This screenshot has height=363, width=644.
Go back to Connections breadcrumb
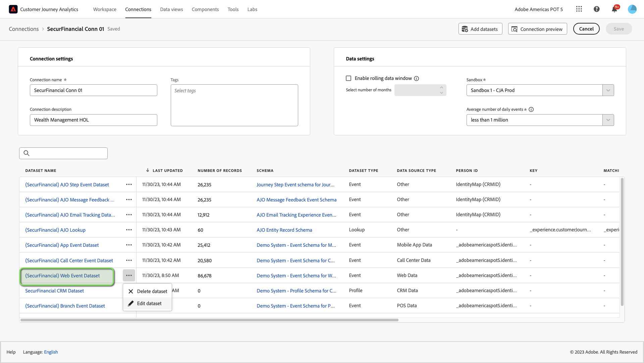[24, 29]
